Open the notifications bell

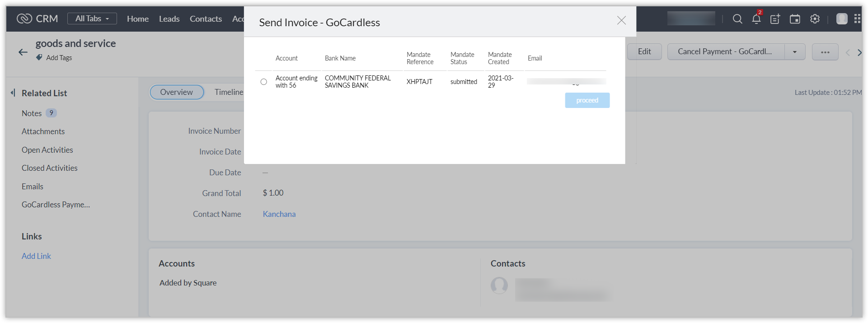[x=756, y=19]
